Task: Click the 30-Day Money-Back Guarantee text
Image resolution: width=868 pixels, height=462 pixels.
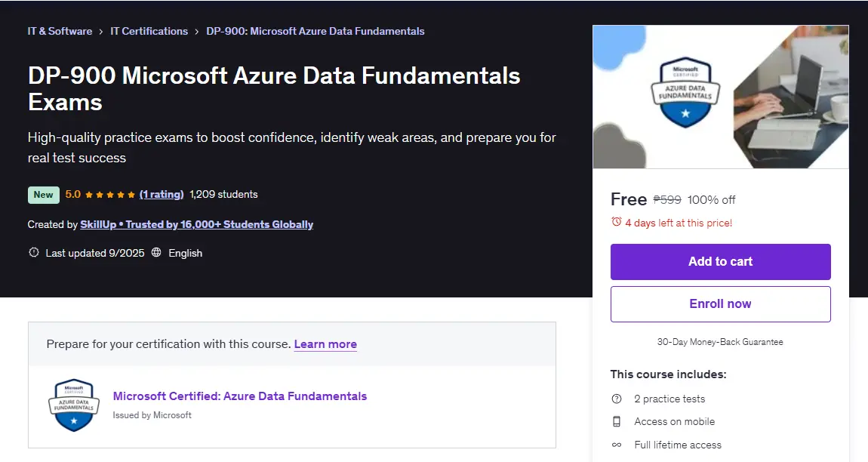Action: 720,342
